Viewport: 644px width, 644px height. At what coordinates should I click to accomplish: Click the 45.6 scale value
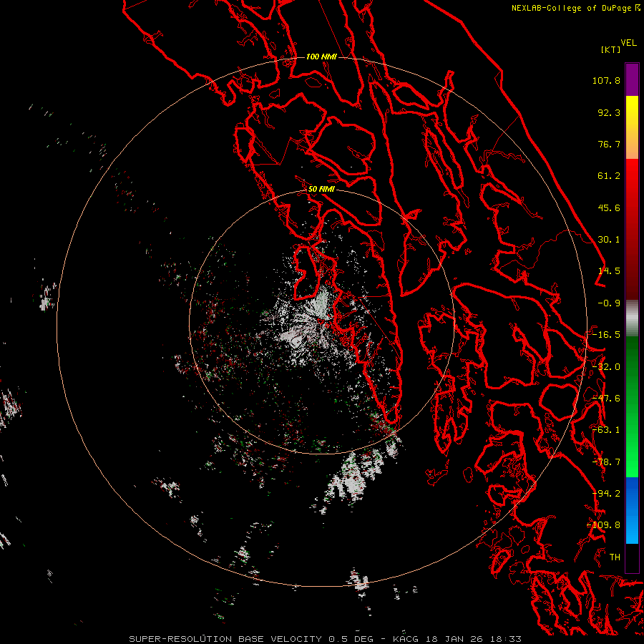point(609,208)
